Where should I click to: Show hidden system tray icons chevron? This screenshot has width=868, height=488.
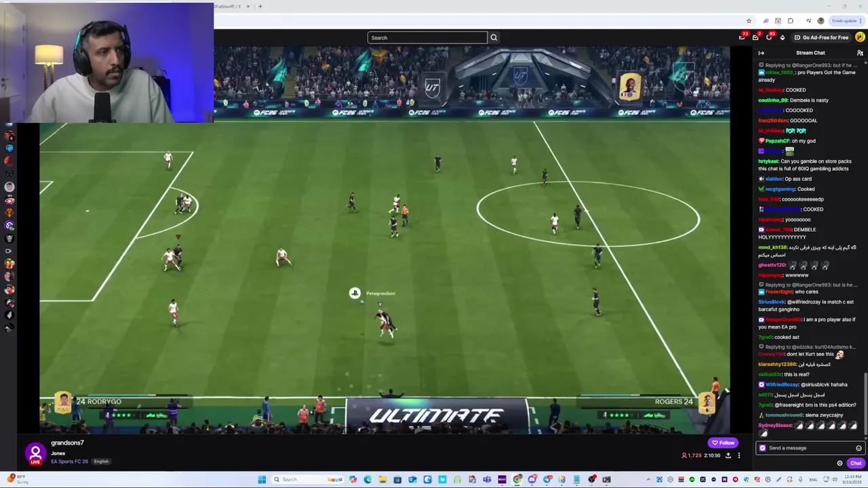click(648, 480)
